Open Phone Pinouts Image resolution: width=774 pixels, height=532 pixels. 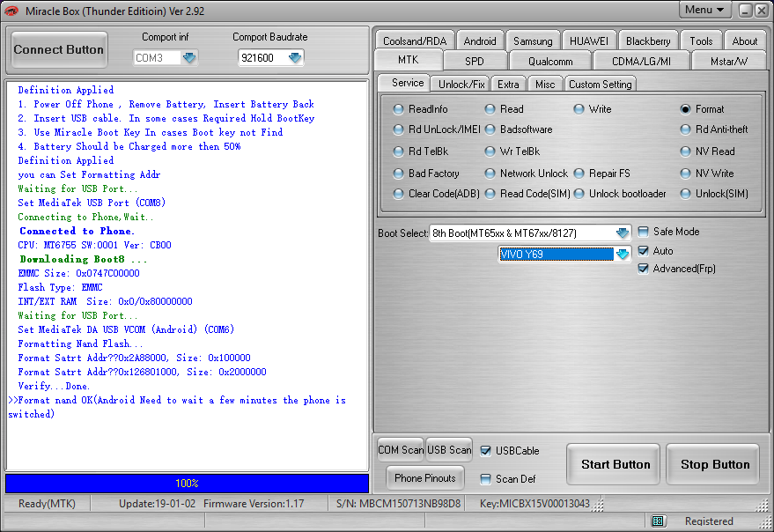point(425,478)
